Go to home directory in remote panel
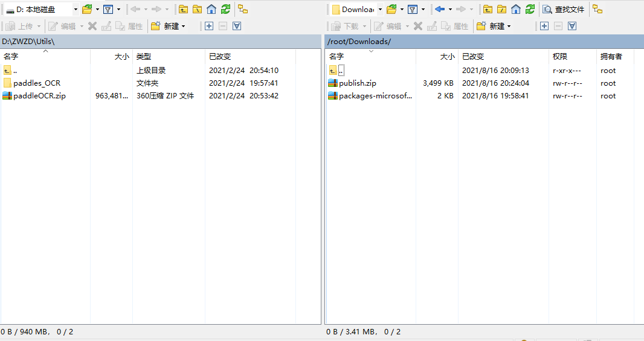The width and height of the screenshot is (644, 341). (516, 9)
